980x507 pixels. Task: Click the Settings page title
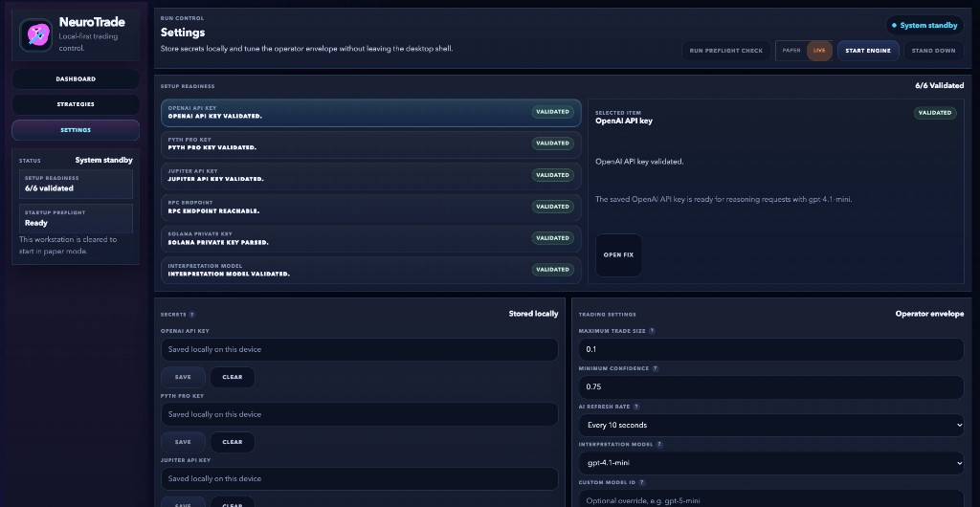click(183, 33)
